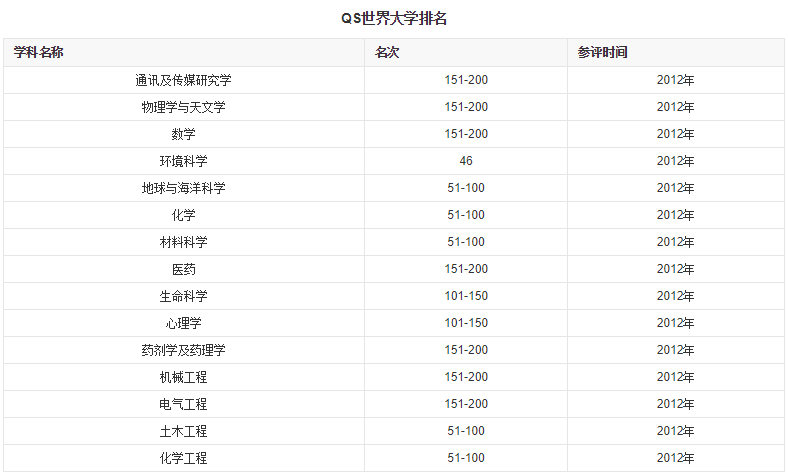Viewport: 788px width, 476px height.
Task: Select rank 151-200 in 数学 row
Action: [466, 134]
